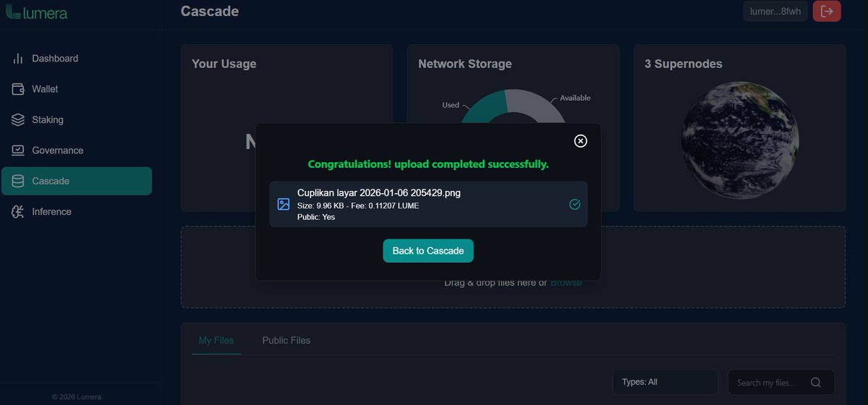Click the supernodes globe image
868x405 pixels.
[739, 140]
